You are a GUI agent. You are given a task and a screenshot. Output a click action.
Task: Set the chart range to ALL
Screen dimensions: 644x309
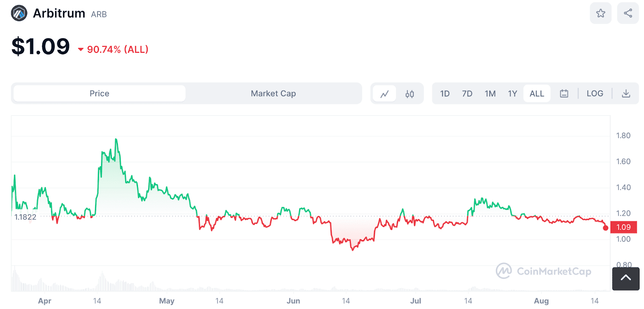(x=537, y=93)
